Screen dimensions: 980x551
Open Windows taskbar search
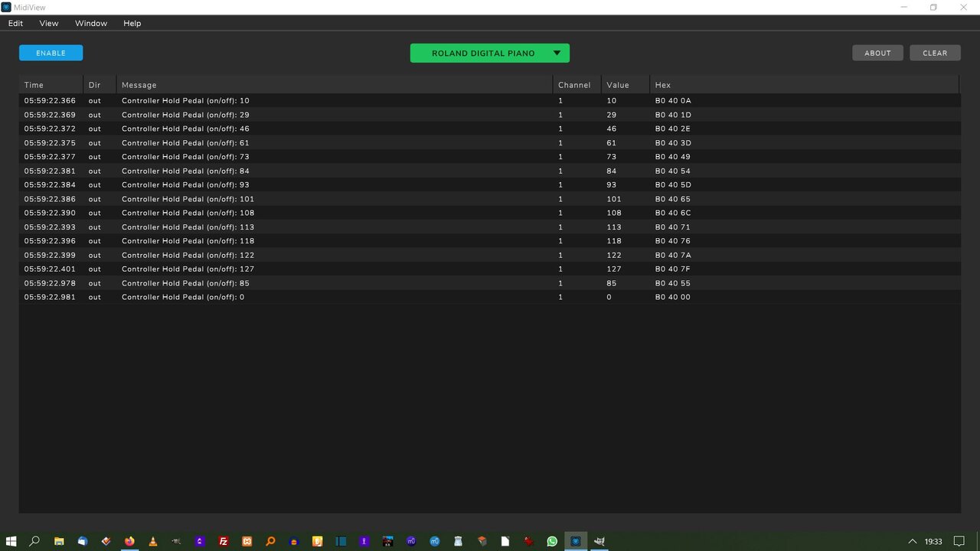click(34, 541)
